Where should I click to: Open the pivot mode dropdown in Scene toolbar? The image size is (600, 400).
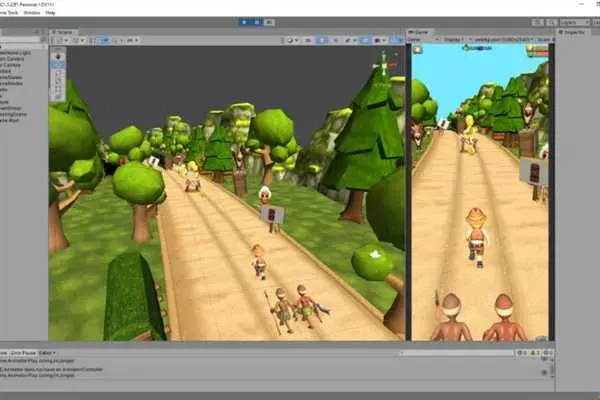61,40
